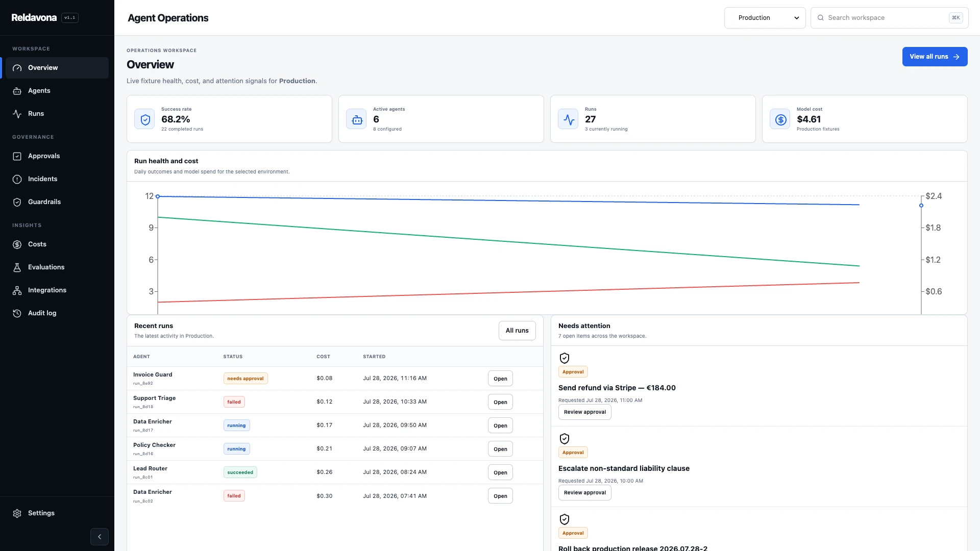Review approval for Stripe refund €184.00

click(585, 412)
